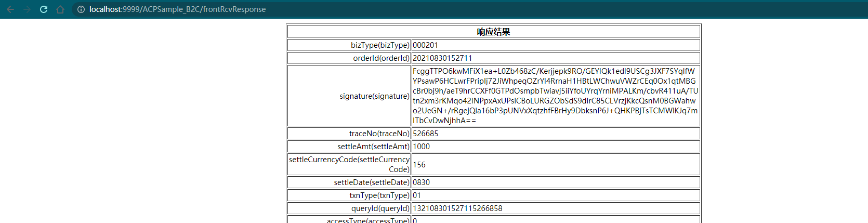Select the accessType(accessType) label cell
The image size is (868, 223).
point(349,220)
